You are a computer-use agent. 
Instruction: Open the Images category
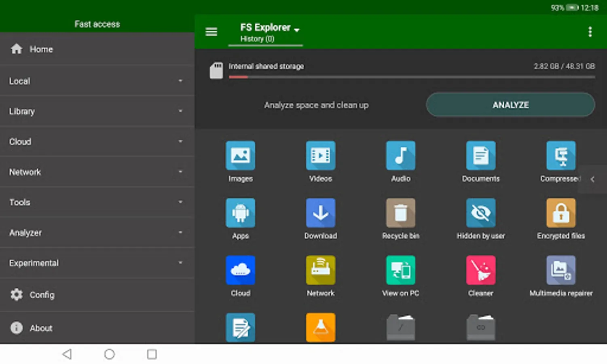[x=240, y=156]
